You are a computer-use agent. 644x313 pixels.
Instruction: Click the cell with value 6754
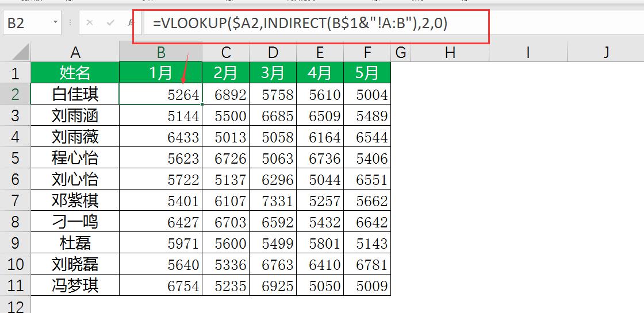pyautogui.click(x=161, y=285)
